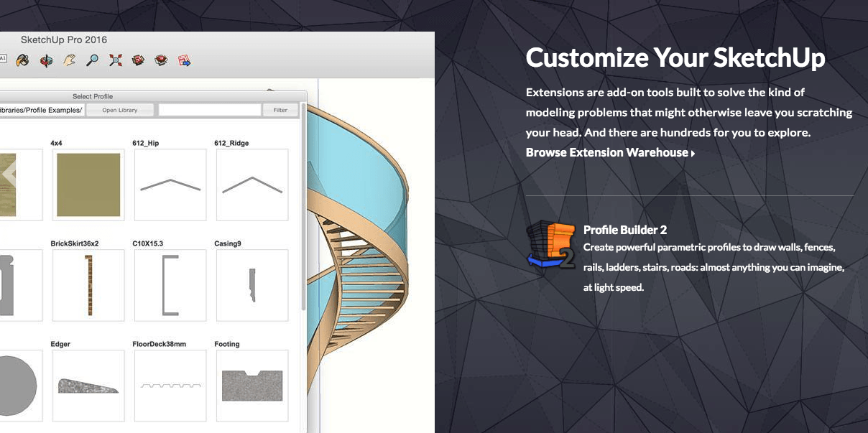Click the Select Profile scrollbar
The width and height of the screenshot is (868, 433).
(x=303, y=207)
